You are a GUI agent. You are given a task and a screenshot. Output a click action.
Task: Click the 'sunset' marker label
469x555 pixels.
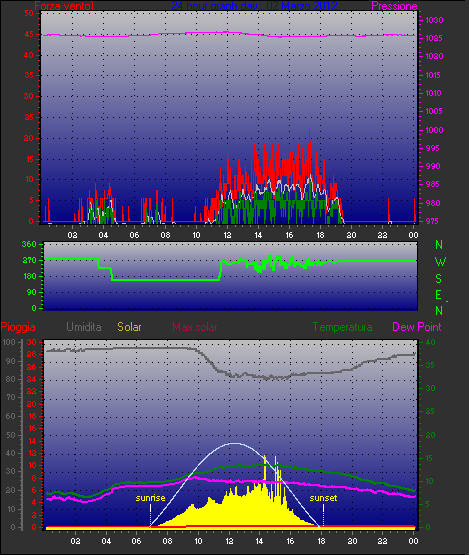pos(323,498)
